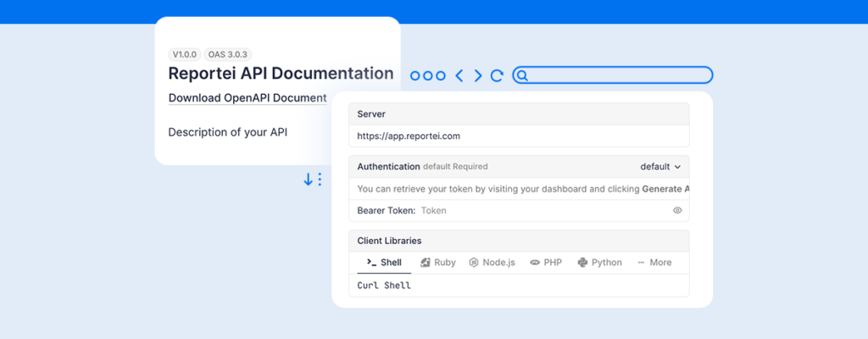This screenshot has height=339, width=868.
Task: Click the V1.0.0 version badge
Action: [x=185, y=54]
